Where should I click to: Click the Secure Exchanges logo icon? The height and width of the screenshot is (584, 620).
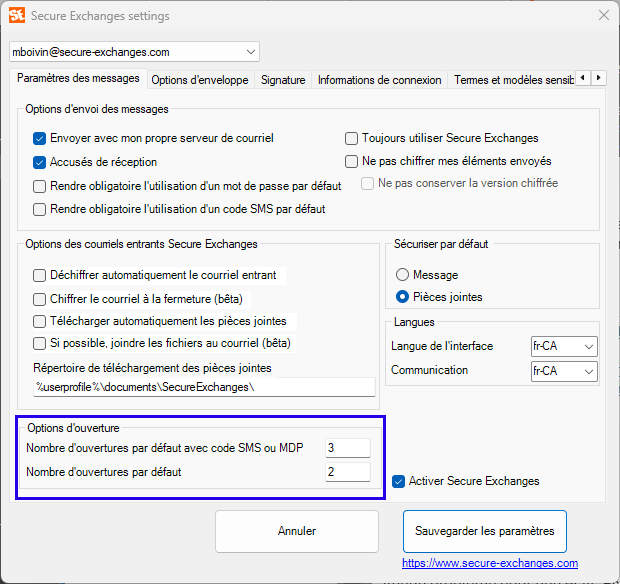click(x=17, y=15)
